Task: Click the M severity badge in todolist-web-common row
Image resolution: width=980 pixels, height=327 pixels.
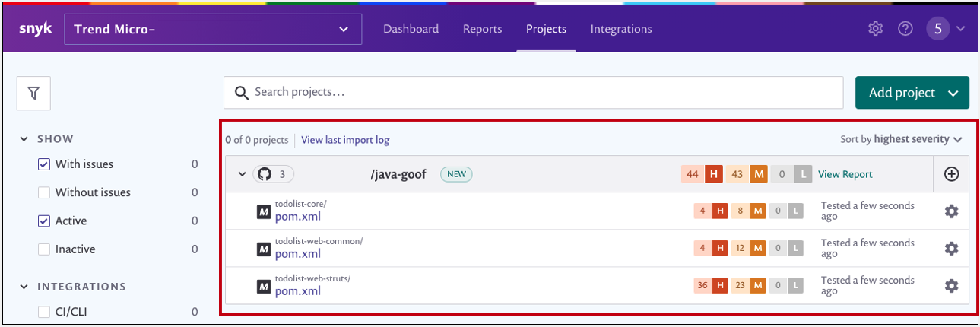Action: (x=758, y=248)
